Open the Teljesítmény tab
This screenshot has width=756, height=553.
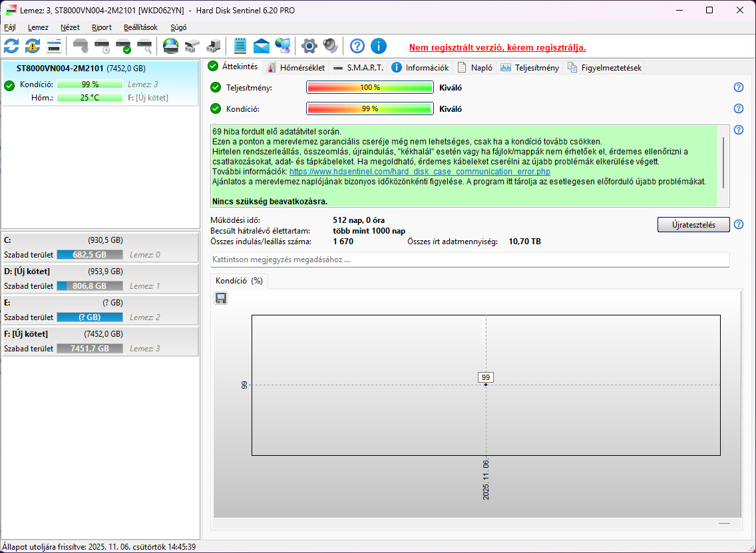click(x=529, y=68)
